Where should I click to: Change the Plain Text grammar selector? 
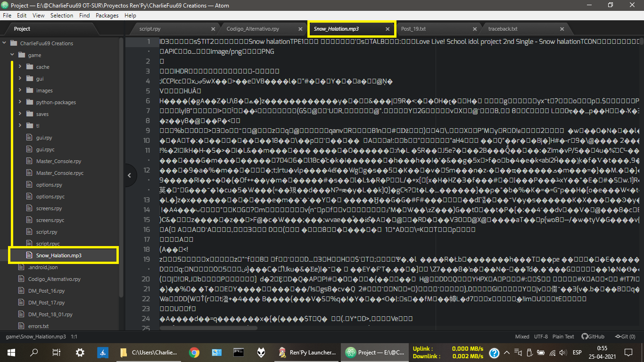pyautogui.click(x=563, y=337)
